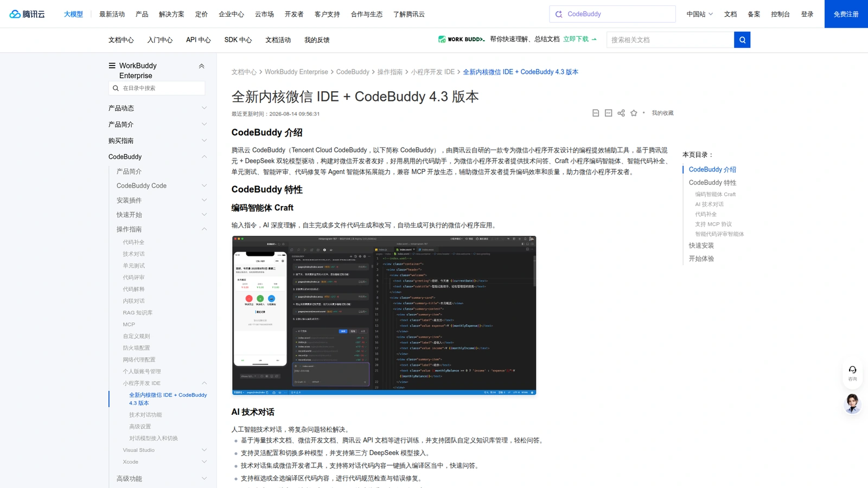The width and height of the screenshot is (868, 488).
Task: Open 对话模型接入和切换 in the sidebar
Action: tap(154, 438)
